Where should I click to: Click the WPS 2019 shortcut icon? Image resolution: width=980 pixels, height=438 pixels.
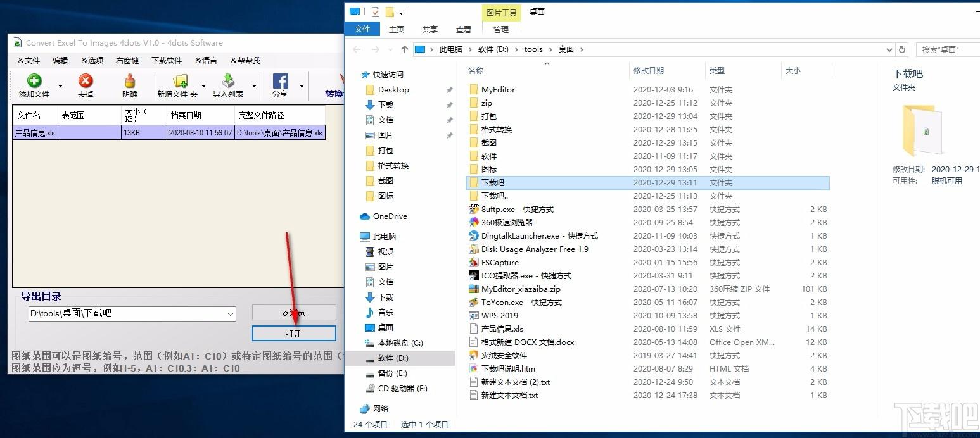pyautogui.click(x=473, y=315)
